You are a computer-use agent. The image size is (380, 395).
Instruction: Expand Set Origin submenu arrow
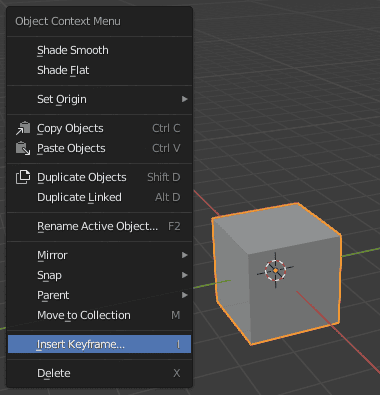(184, 99)
